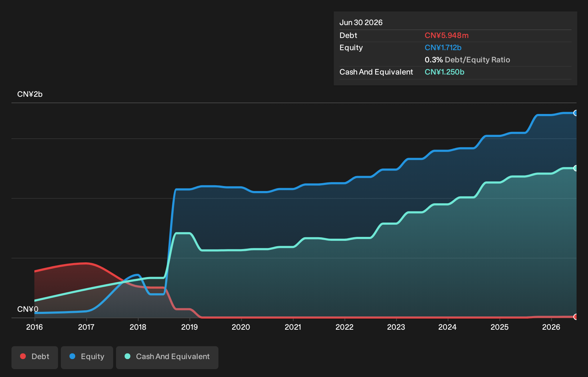588x377 pixels.
Task: Select the teal Cash endpoint marker
Action: click(576, 168)
